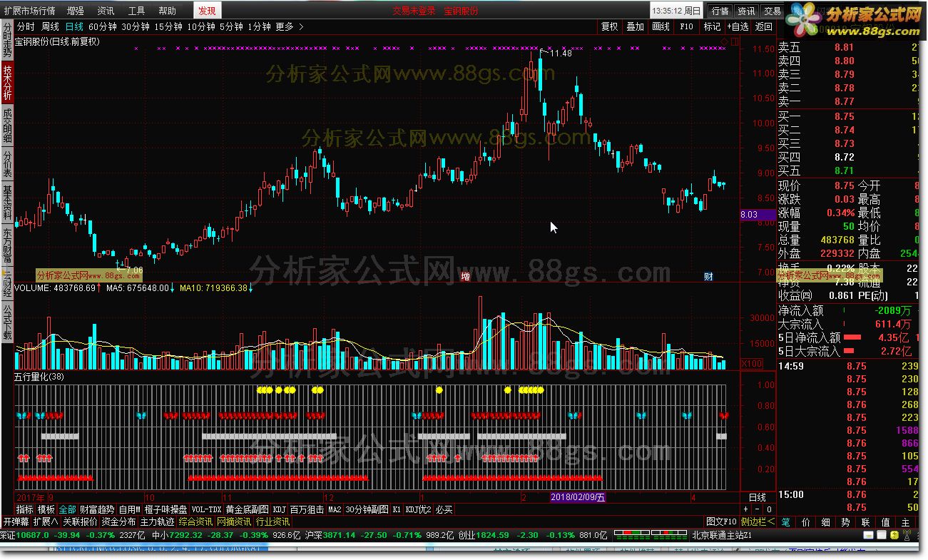Click the red arrow beside VOLUME value
This screenshot has height=560, width=928.
(99, 288)
